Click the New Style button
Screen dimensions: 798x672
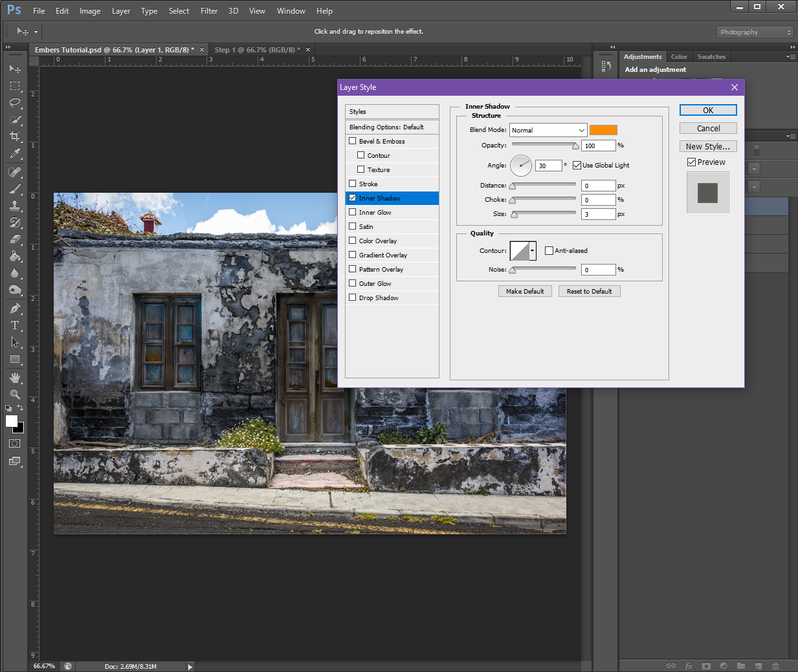pyautogui.click(x=707, y=147)
